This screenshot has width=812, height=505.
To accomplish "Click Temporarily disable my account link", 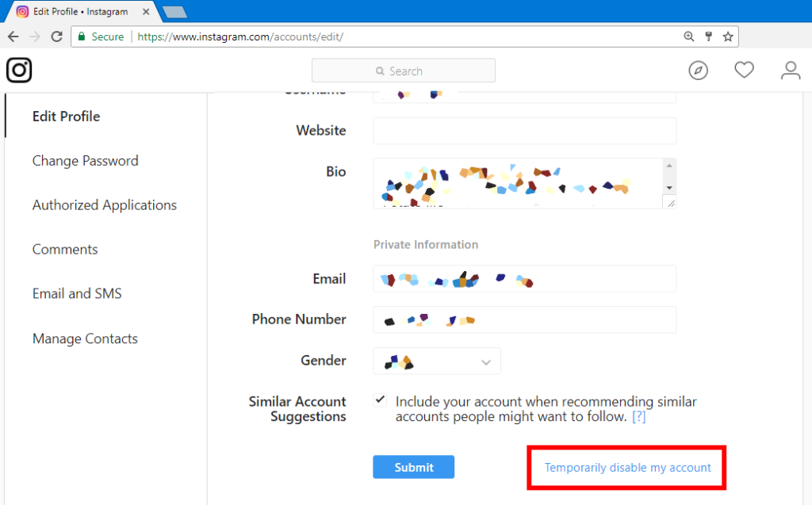I will [627, 468].
